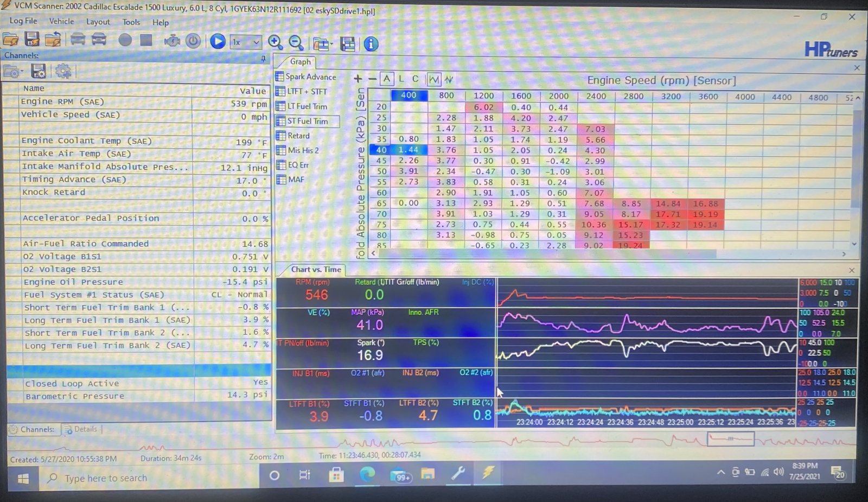Click table horizontal scrollbar right arrow
This screenshot has height=502, width=868.
[844, 254]
